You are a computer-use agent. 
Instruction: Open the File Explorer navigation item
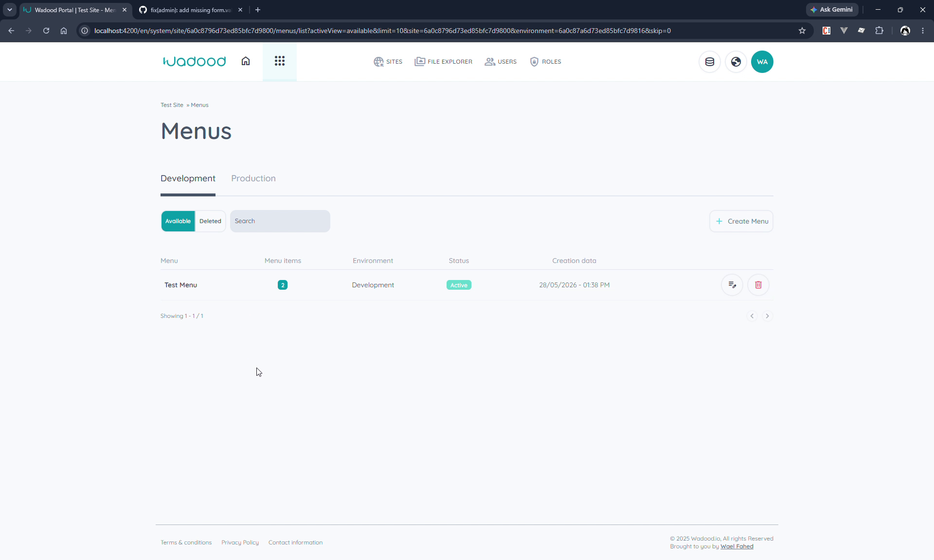(443, 62)
